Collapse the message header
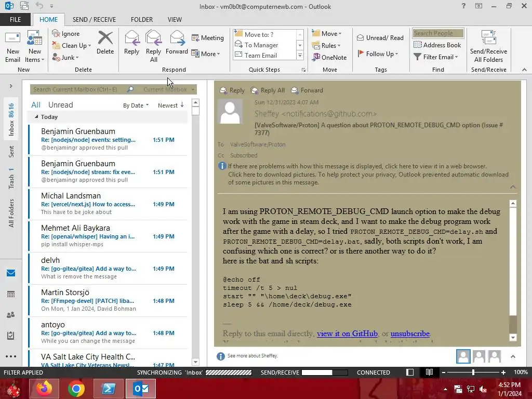Image resolution: width=532 pixels, height=399 pixels. point(513,187)
